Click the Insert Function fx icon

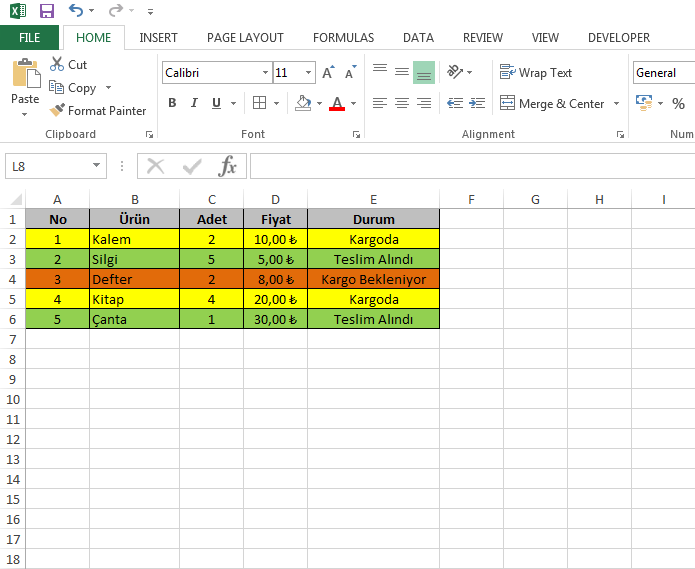pos(228,166)
